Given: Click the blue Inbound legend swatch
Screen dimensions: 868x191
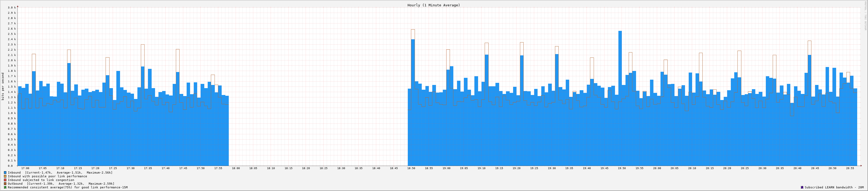Looking at the screenshot, I should tap(5, 173).
